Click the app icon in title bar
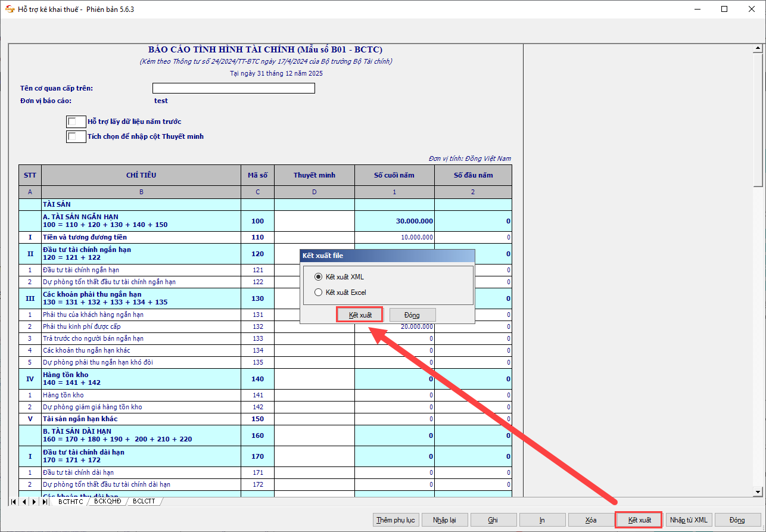The width and height of the screenshot is (766, 532). [x=10, y=9]
